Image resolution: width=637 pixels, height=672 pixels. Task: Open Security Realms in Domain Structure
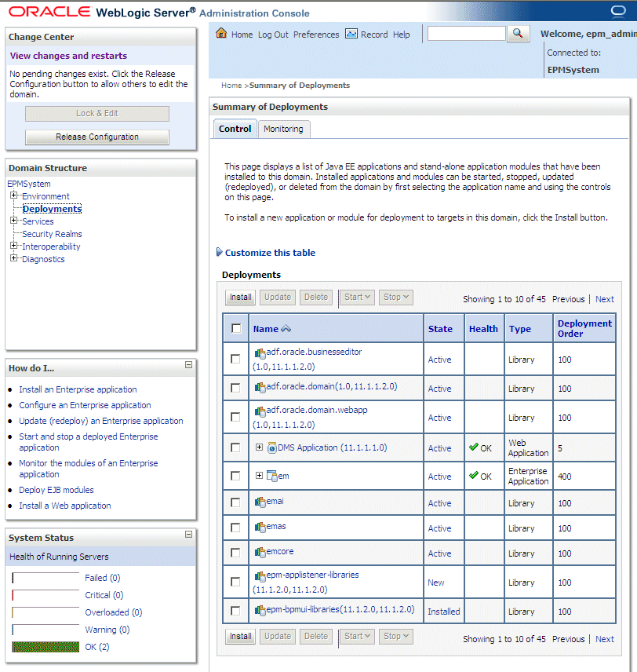pos(52,234)
